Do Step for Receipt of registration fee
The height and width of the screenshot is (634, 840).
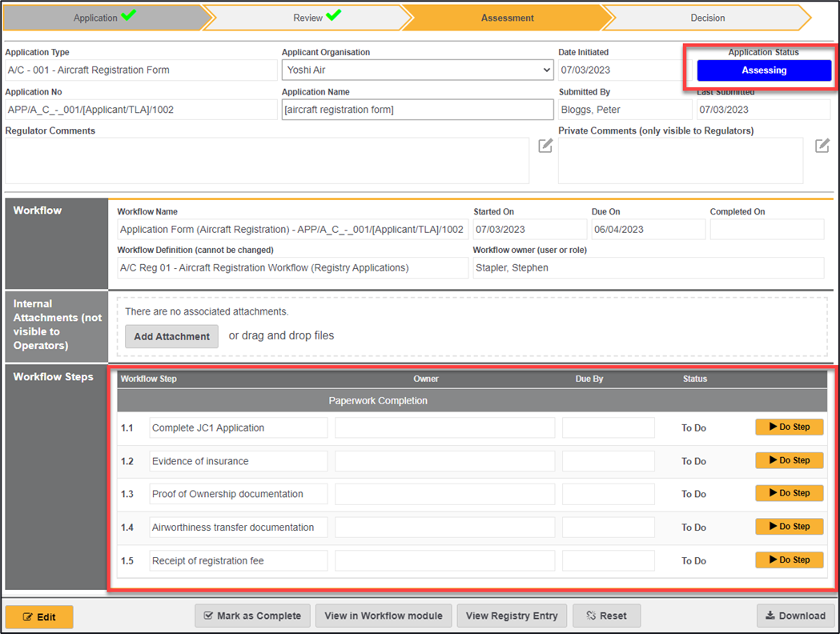click(789, 560)
